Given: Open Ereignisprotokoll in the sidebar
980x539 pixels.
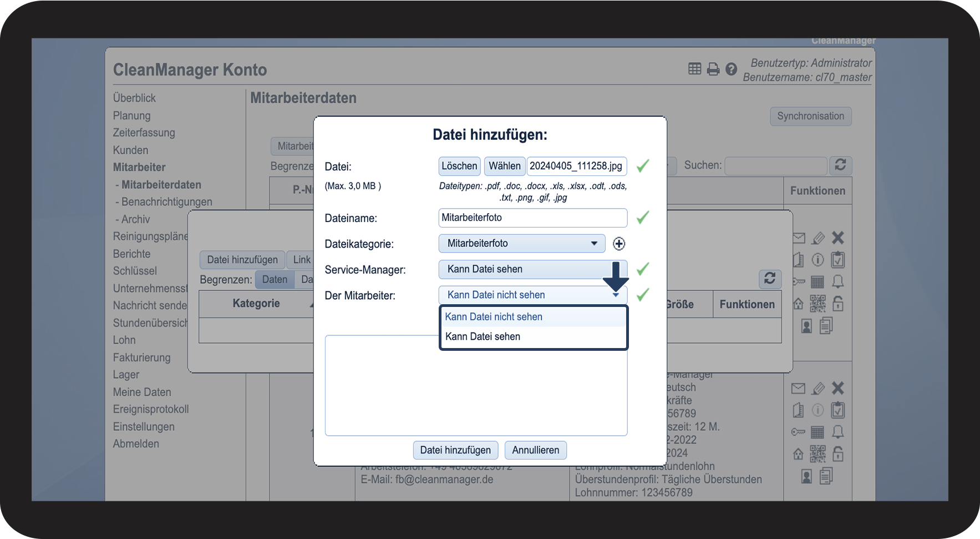Looking at the screenshot, I should [x=151, y=409].
